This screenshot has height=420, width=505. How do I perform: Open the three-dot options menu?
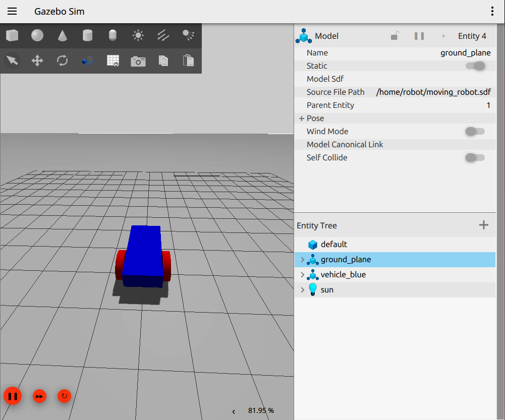[x=492, y=11]
